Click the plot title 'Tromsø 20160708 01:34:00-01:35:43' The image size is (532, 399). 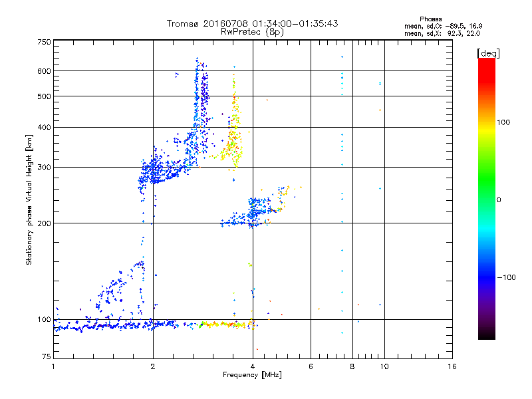(252, 23)
